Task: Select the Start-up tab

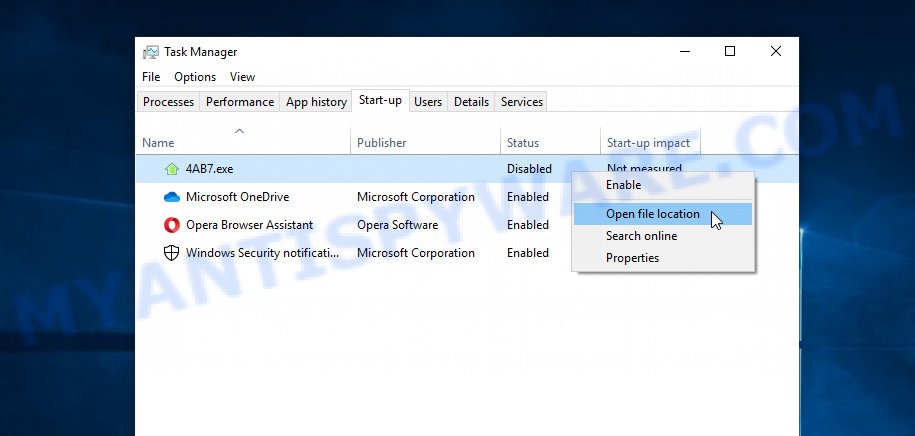Action: pos(380,100)
